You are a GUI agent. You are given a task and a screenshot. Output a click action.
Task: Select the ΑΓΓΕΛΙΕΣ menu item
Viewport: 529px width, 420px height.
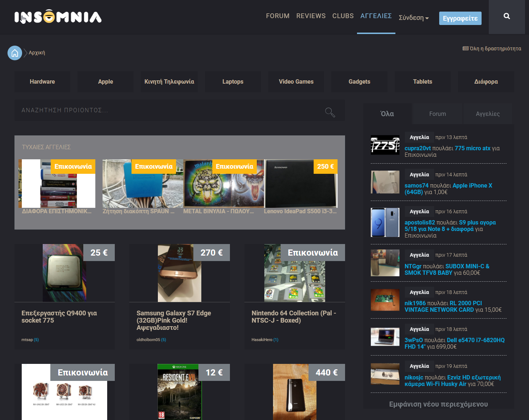(x=376, y=16)
